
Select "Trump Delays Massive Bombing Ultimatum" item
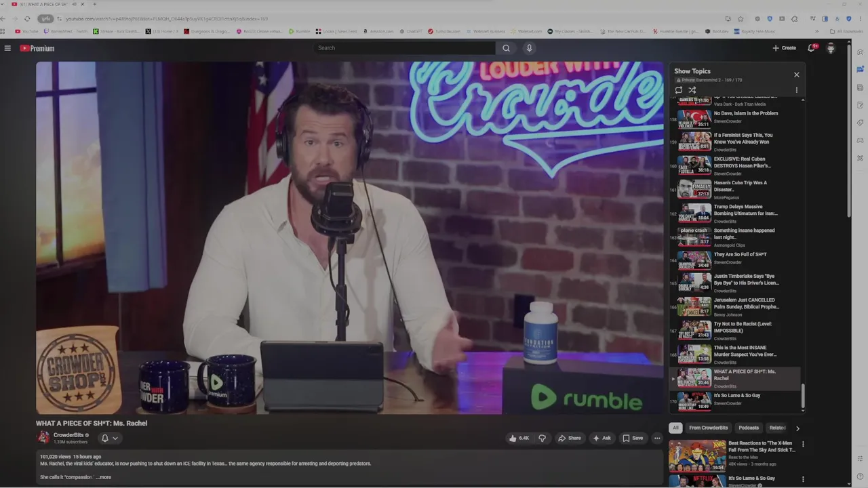click(735, 213)
